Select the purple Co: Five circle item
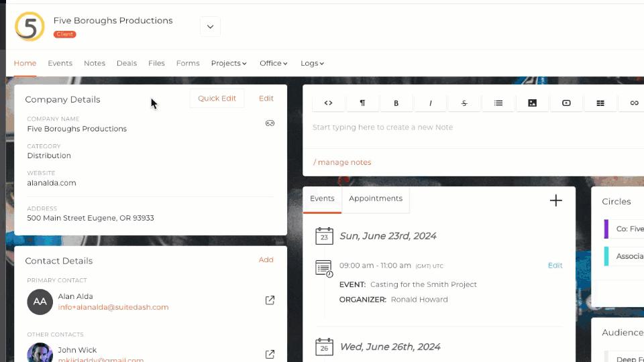The height and width of the screenshot is (362, 644). click(624, 229)
